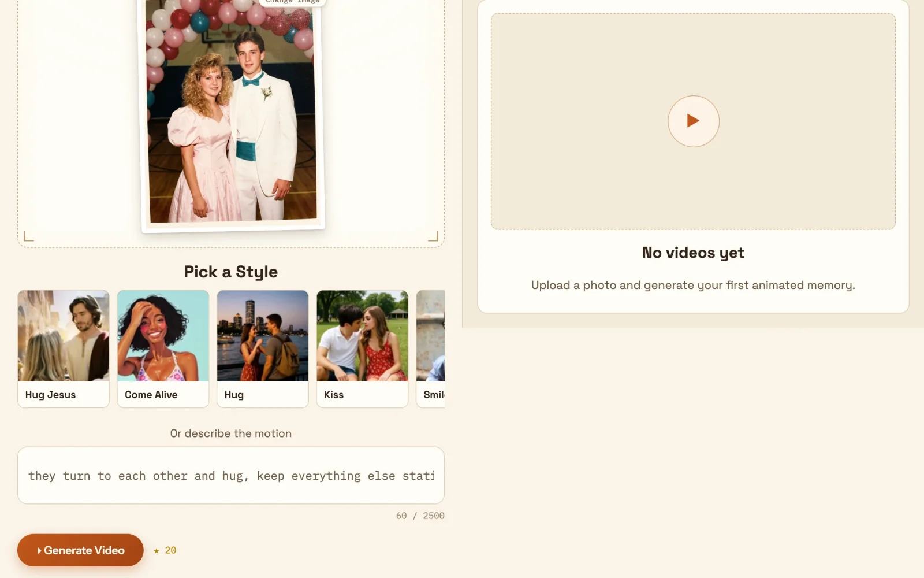This screenshot has width=924, height=578.
Task: Click the Pick a Style heading
Action: click(231, 272)
